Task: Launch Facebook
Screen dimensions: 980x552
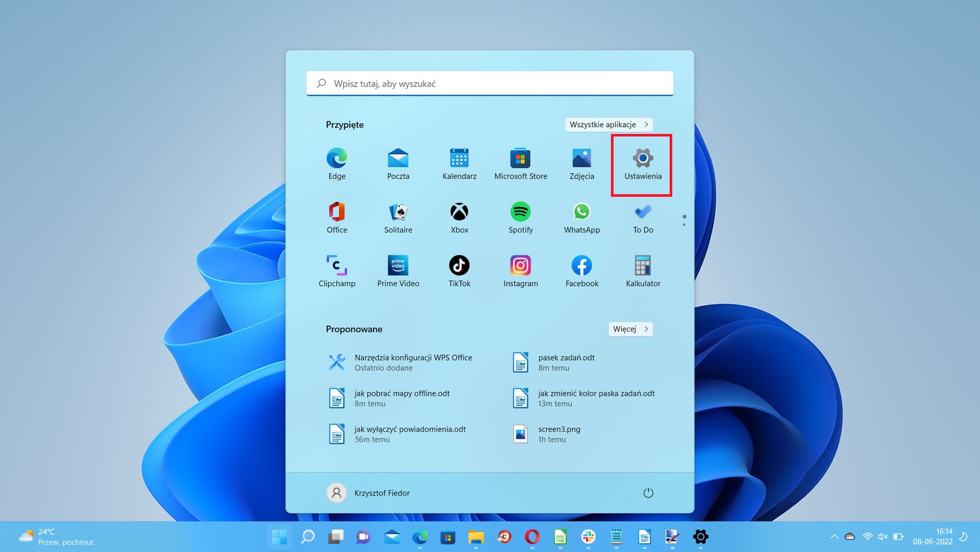Action: [582, 271]
